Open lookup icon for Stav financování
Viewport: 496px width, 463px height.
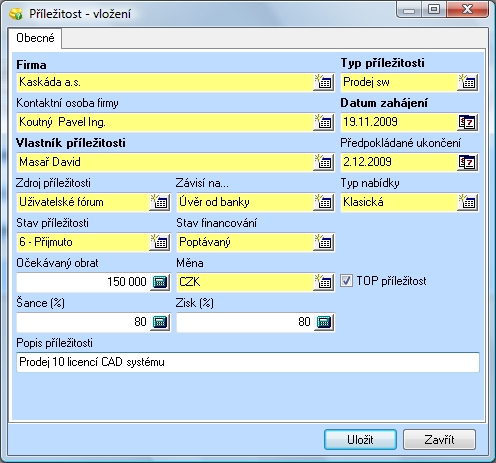pyautogui.click(x=324, y=242)
